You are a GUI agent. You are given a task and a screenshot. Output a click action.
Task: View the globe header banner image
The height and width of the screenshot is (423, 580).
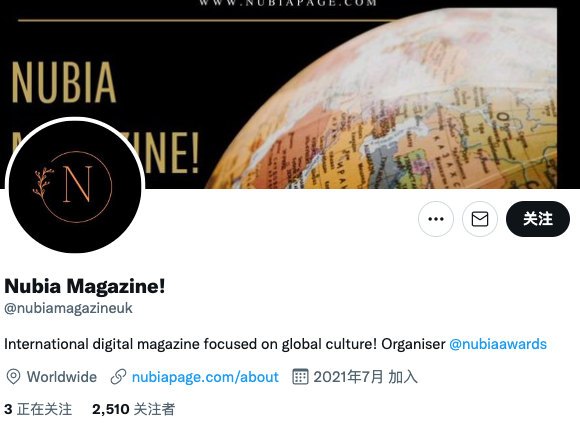290,94
